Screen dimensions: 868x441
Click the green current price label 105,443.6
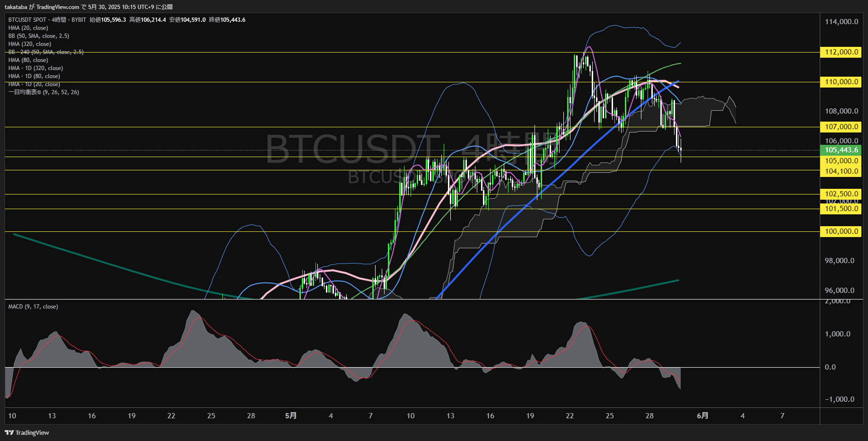click(x=841, y=150)
